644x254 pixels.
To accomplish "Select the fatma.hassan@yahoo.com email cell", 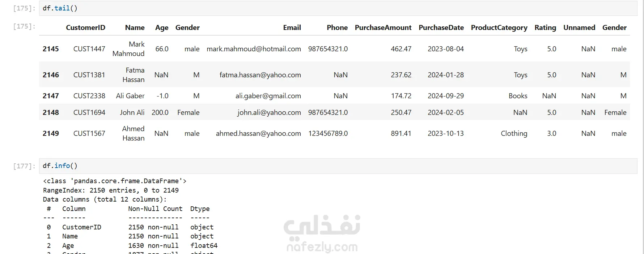I will 260,75.
